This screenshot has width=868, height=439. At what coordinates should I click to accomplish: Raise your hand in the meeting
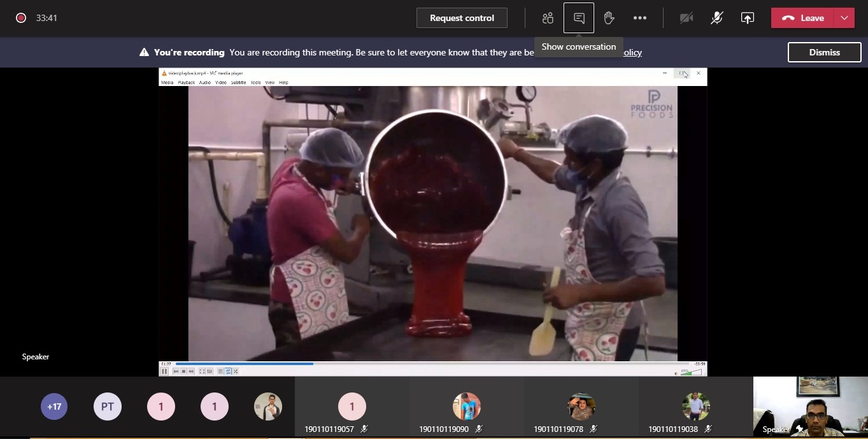point(609,18)
